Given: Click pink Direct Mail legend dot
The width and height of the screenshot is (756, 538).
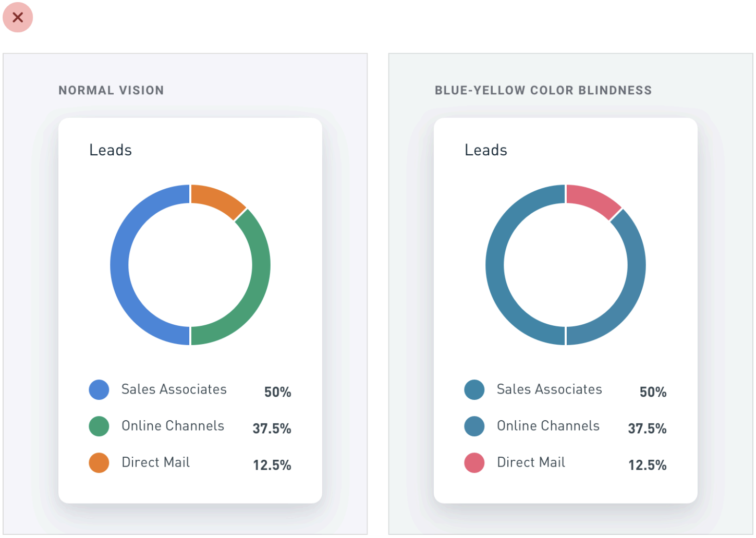Looking at the screenshot, I should 474,462.
